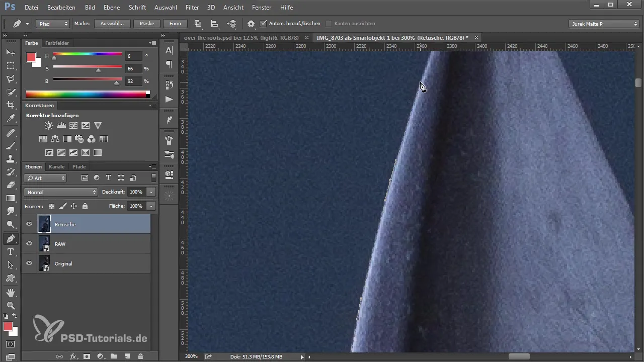Screen dimensions: 644x362
Task: Open the Jurek Matte P workspace dropdown
Action: click(x=603, y=24)
